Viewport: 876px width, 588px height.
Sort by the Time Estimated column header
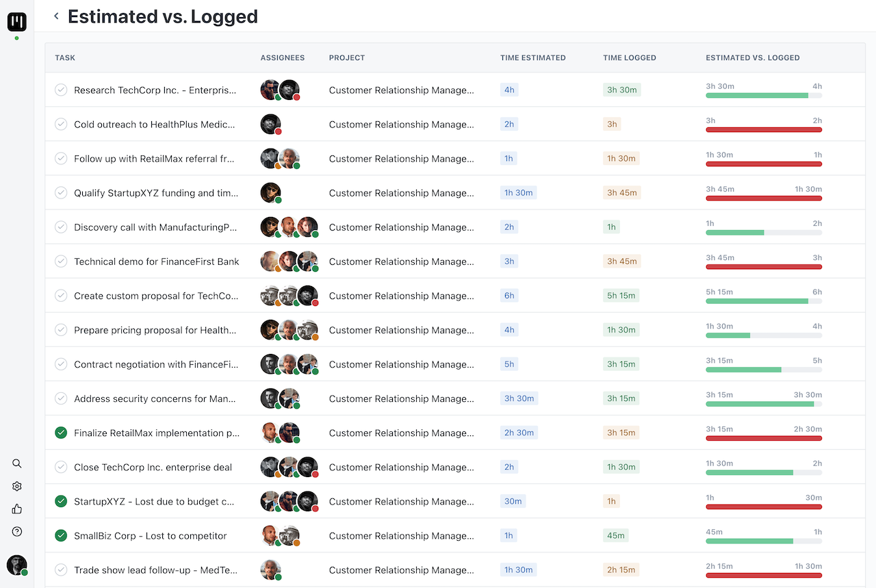coord(532,57)
